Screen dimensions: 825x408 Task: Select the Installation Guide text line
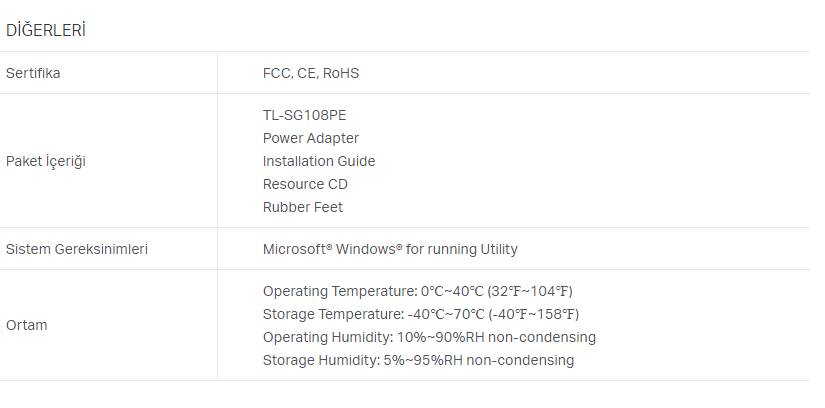319,161
